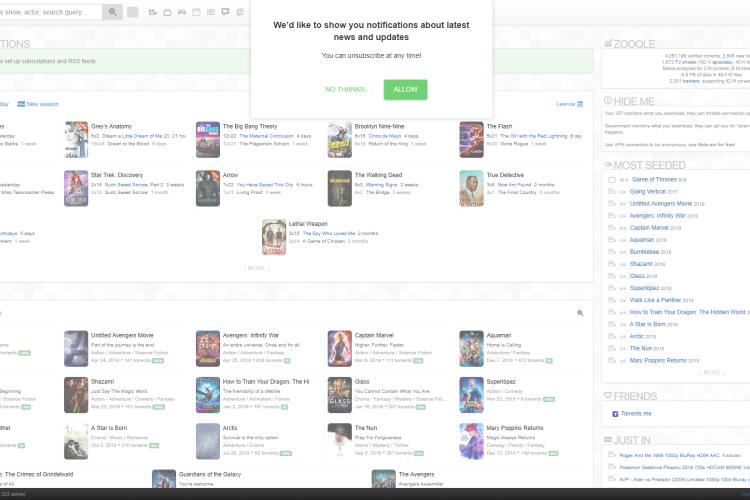The width and height of the screenshot is (750, 500).
Task: Open Torrents.me friend link
Action: (x=636, y=413)
